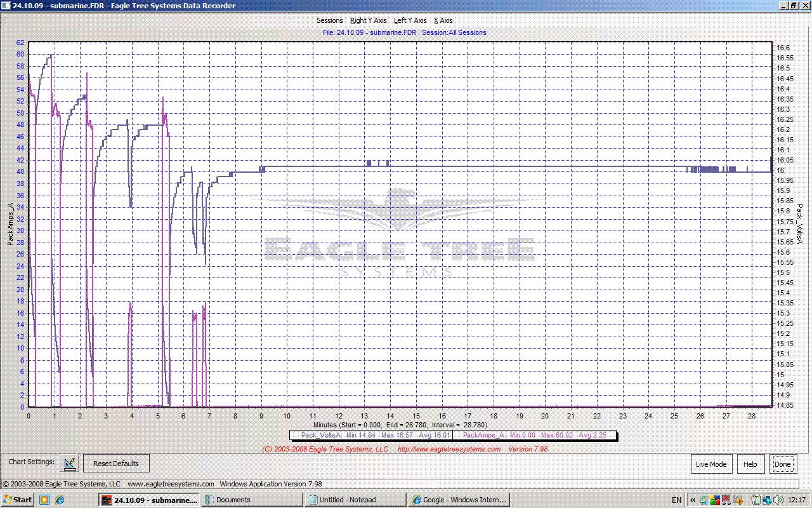Switch to Live Mode

(711, 464)
